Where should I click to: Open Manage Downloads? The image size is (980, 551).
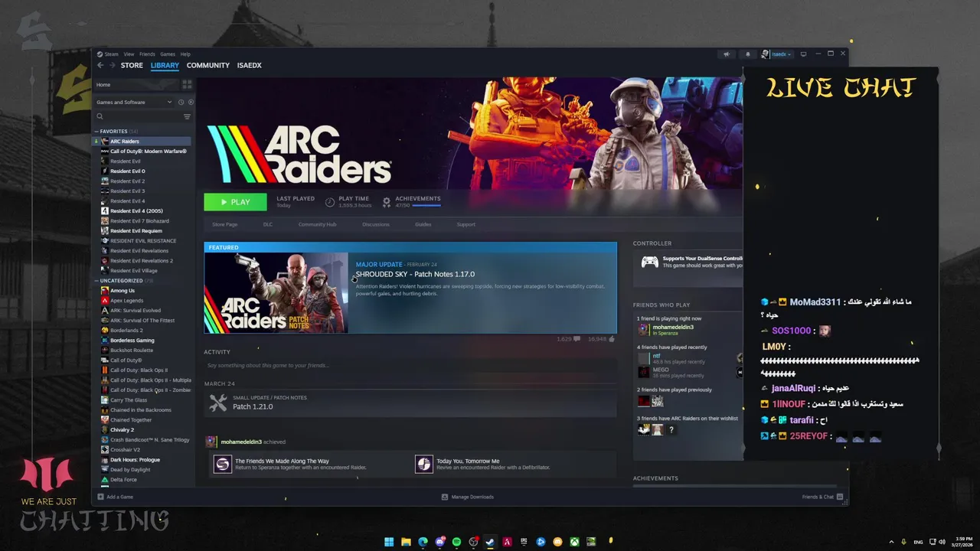click(x=468, y=497)
